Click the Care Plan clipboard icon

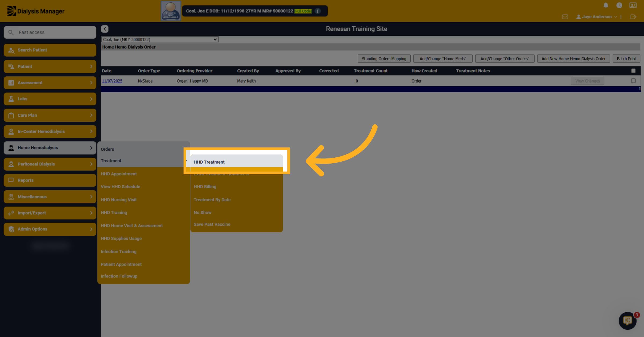[x=11, y=115]
